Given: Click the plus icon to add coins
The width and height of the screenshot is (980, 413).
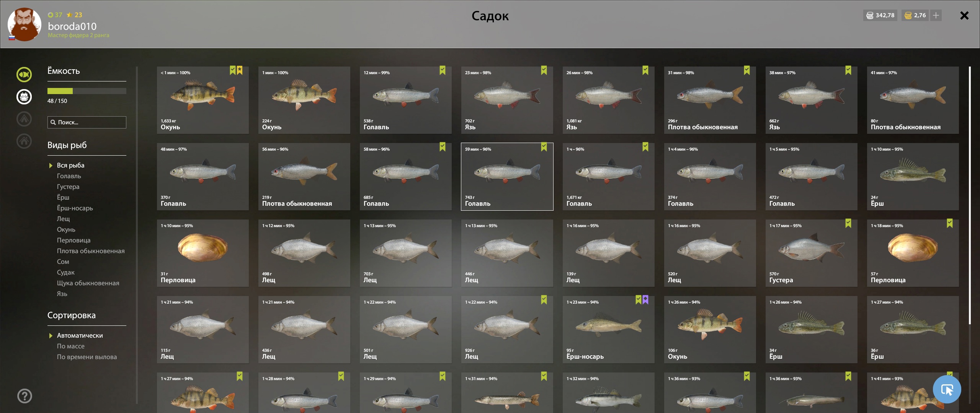Looking at the screenshot, I should coord(936,15).
